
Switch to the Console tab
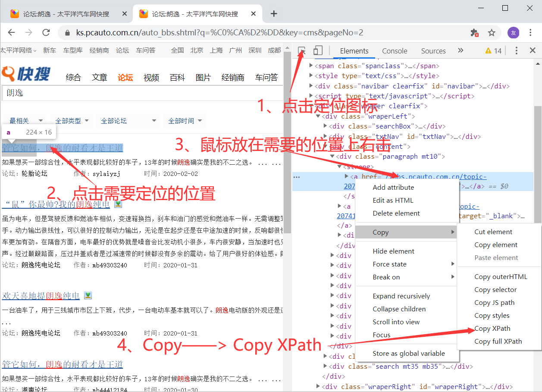tap(395, 50)
